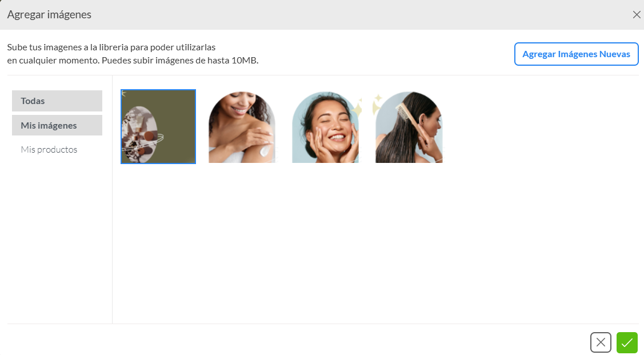Click the yellow sparkle beside smiling woman

pos(357,109)
